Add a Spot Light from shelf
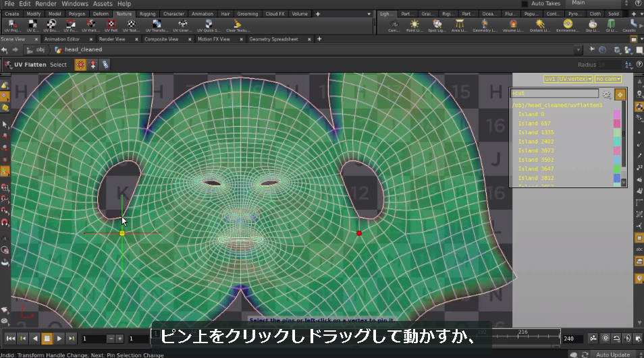The width and height of the screenshot is (644, 358). tap(437, 26)
